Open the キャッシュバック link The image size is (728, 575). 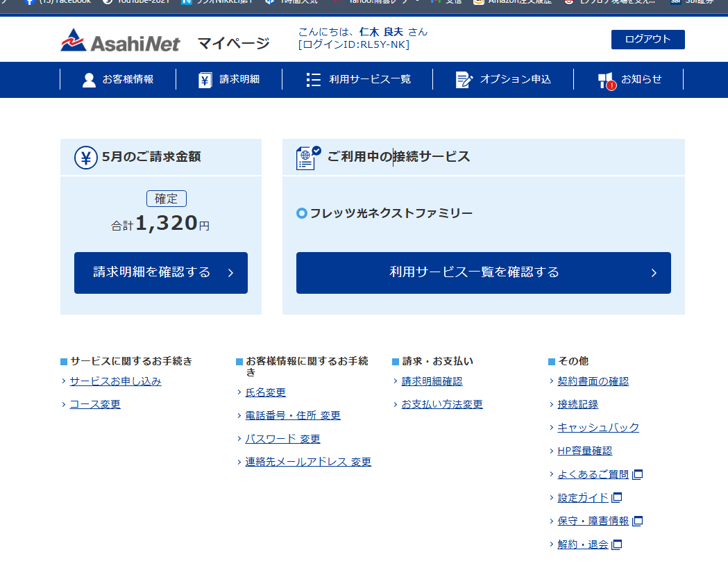(598, 428)
